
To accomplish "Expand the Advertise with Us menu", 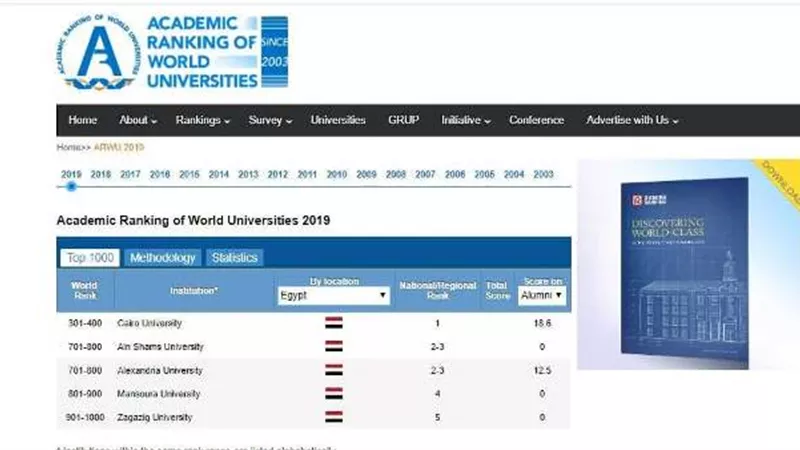I will pyautogui.click(x=632, y=120).
